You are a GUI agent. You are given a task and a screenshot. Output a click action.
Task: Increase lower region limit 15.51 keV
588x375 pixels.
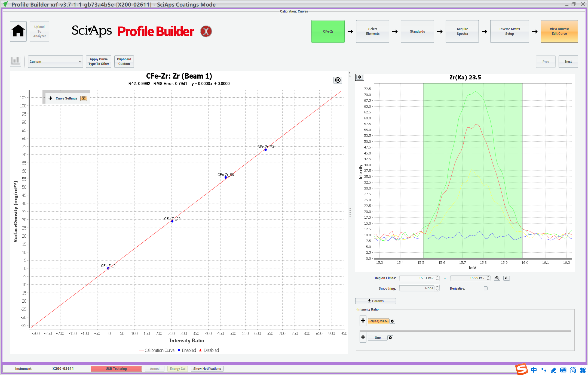(437, 277)
